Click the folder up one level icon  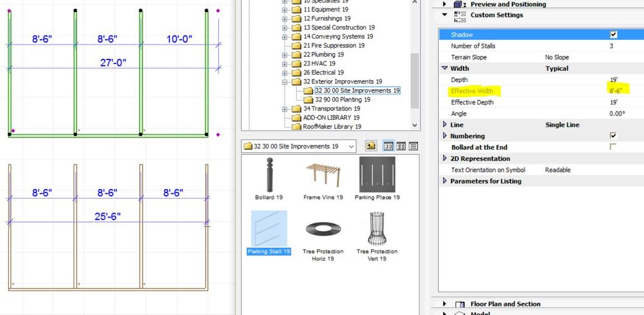(x=371, y=146)
